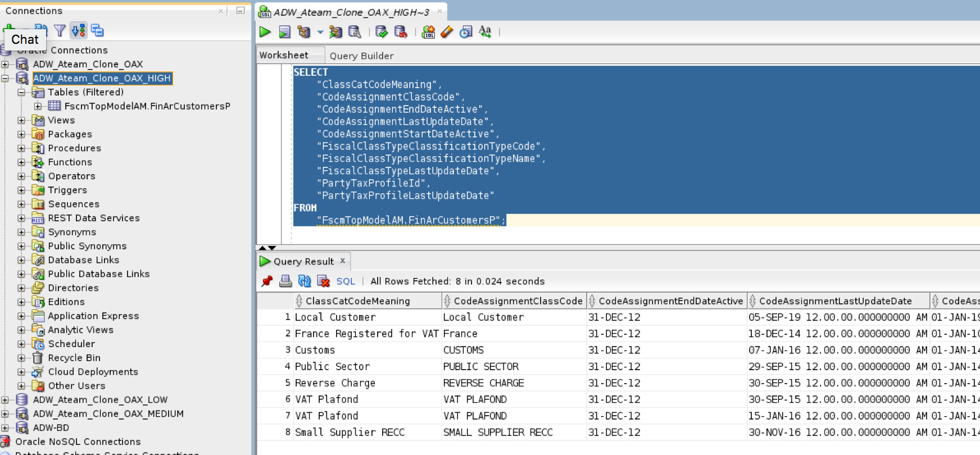Viewport: 980px width, 455px height.
Task: Pin the query result with pushpin icon
Action: [267, 281]
